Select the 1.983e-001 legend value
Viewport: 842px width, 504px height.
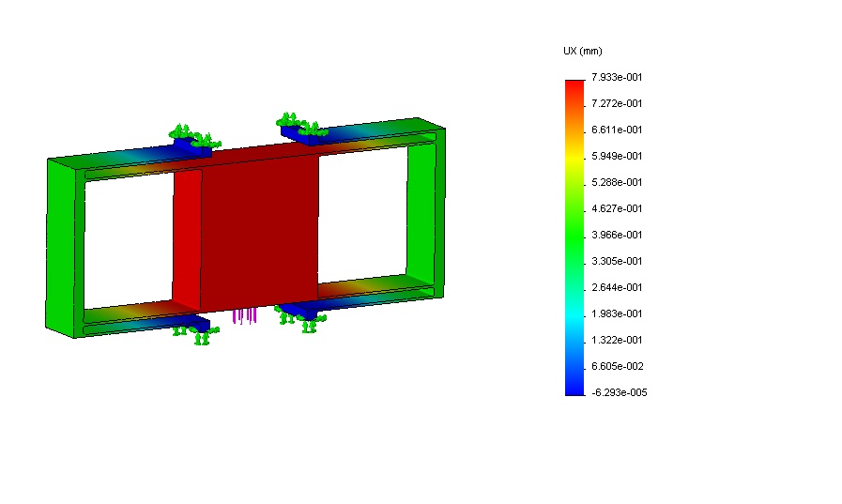tap(617, 314)
